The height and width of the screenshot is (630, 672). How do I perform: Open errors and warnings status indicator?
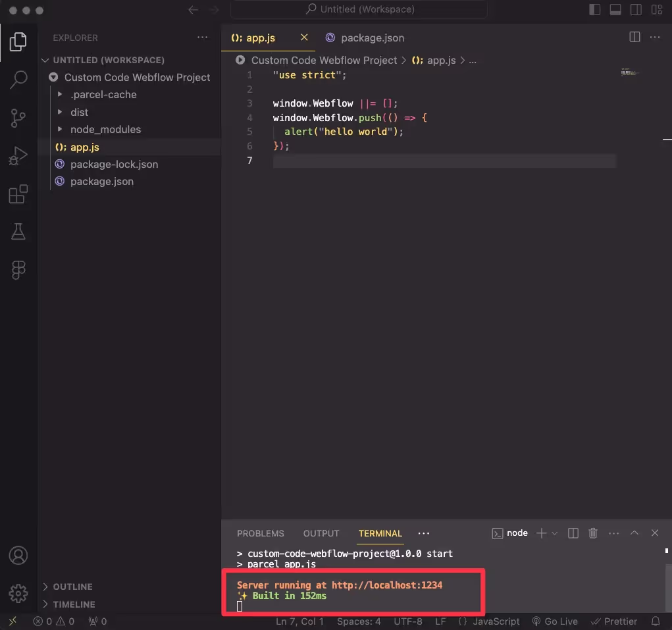(53, 621)
